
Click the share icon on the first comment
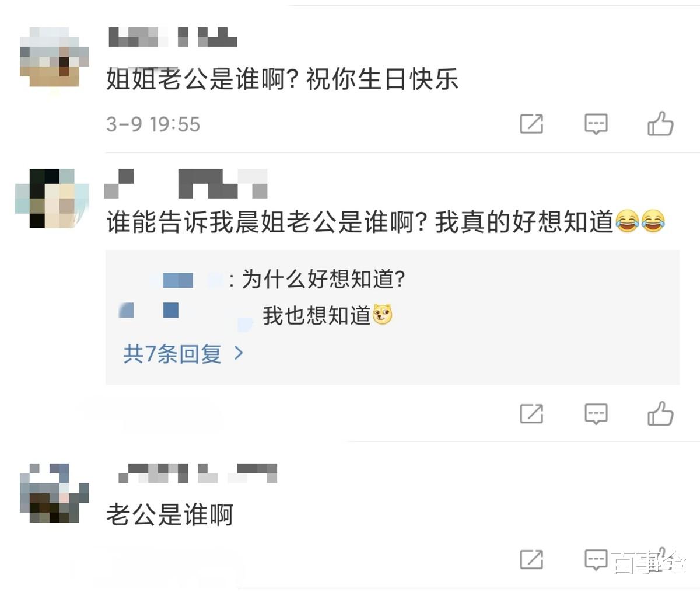(531, 124)
